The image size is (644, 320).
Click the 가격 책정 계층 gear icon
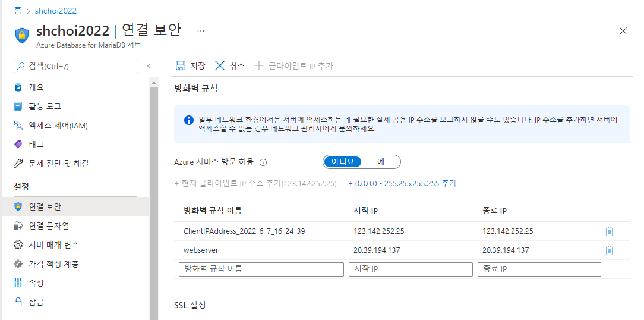(18, 263)
